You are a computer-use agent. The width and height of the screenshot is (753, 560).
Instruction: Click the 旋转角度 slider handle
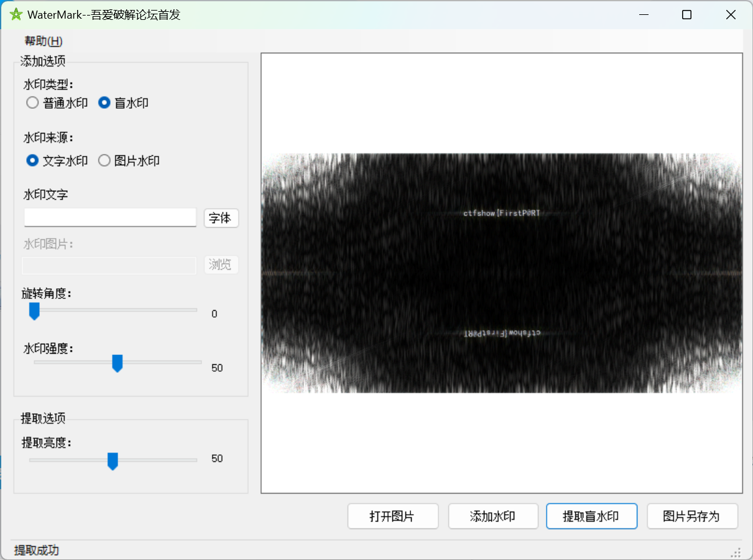[x=35, y=311]
